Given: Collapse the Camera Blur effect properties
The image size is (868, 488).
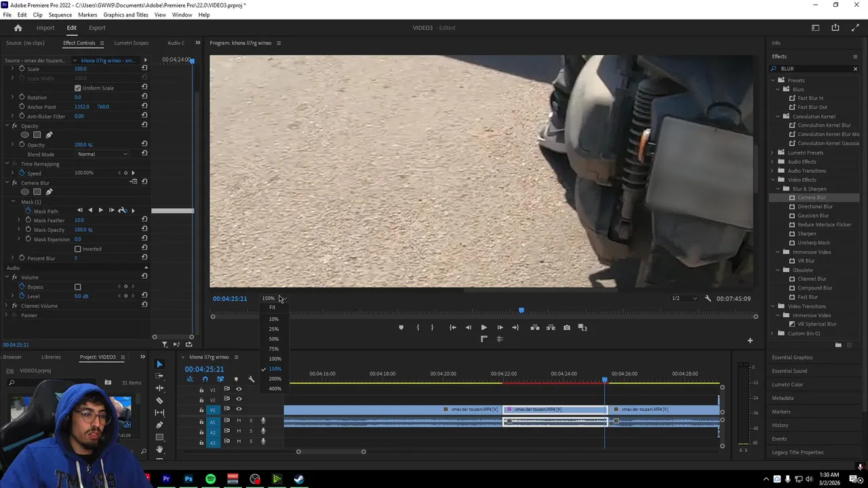Looking at the screenshot, I should [x=6, y=182].
